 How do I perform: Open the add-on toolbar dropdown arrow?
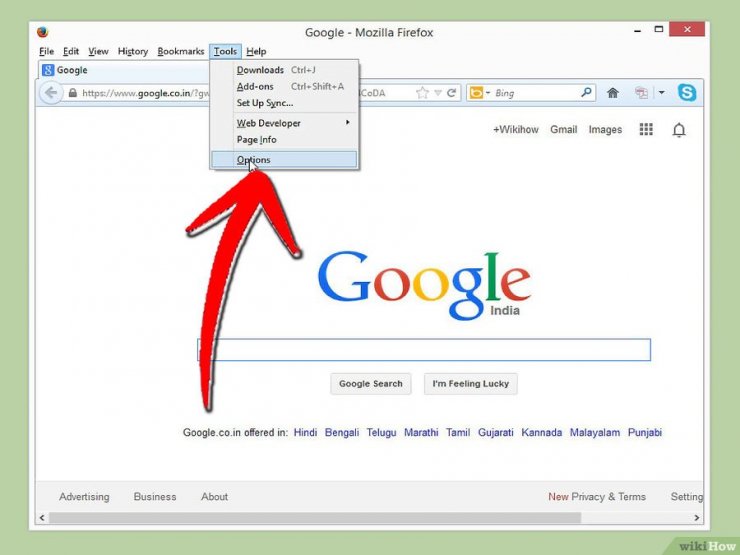click(662, 92)
